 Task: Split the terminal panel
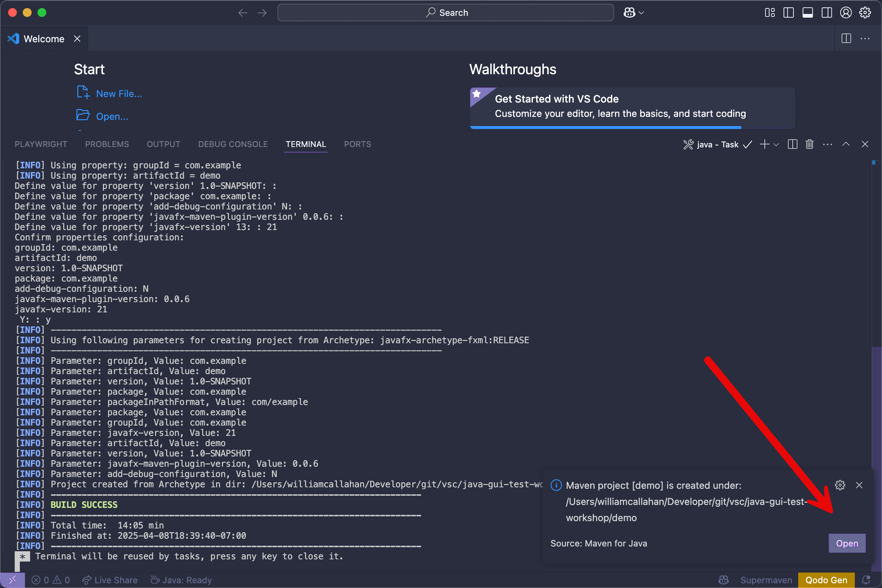[792, 144]
